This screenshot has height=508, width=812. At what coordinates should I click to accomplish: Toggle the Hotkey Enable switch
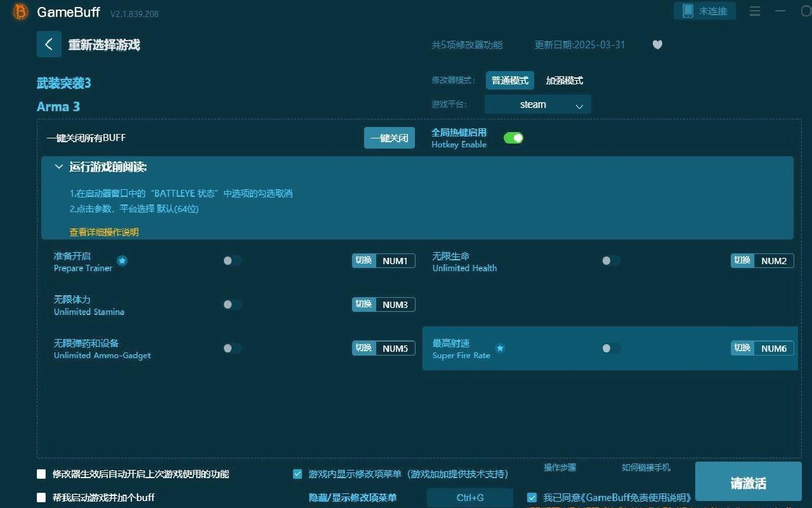pos(513,138)
